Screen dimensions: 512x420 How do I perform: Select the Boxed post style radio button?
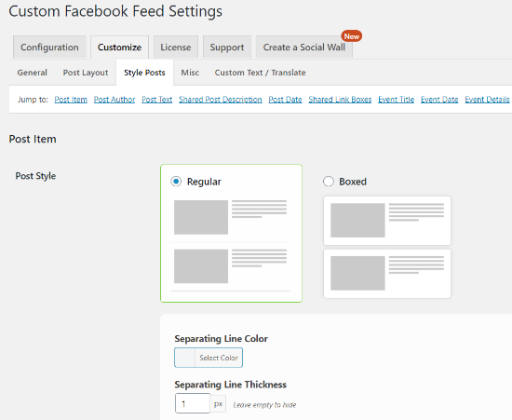[x=329, y=182]
